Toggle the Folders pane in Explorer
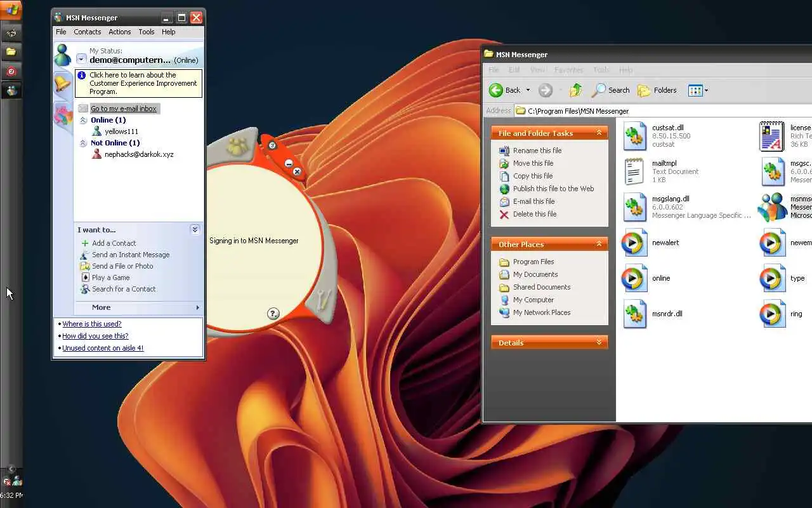The width and height of the screenshot is (812, 508). click(x=657, y=90)
